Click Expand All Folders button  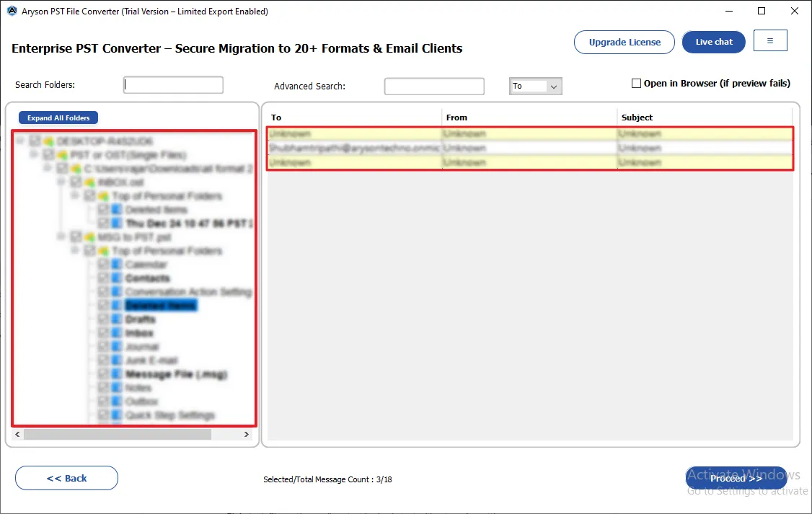(58, 118)
